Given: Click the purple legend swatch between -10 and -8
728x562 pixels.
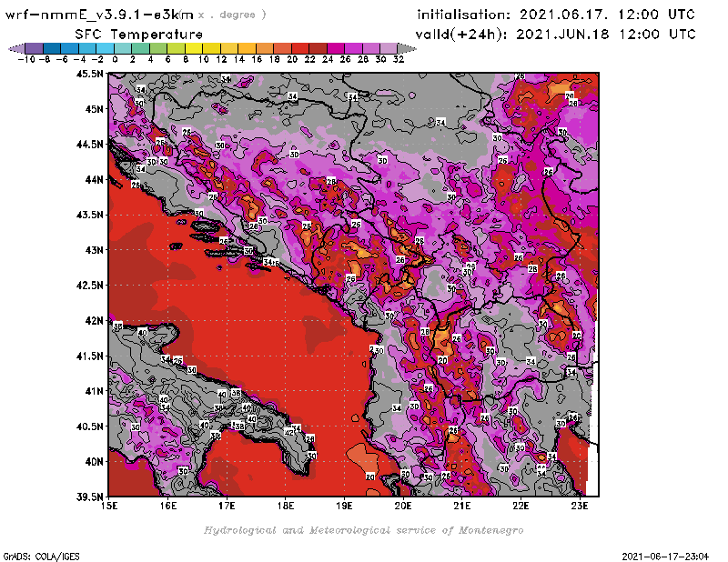Looking at the screenshot, I should point(35,48).
